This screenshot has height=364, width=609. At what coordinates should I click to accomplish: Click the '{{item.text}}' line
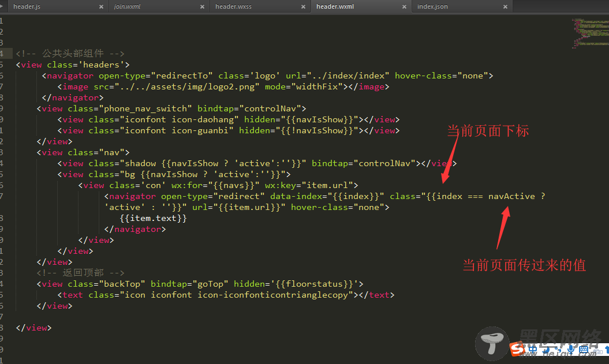[x=153, y=218]
